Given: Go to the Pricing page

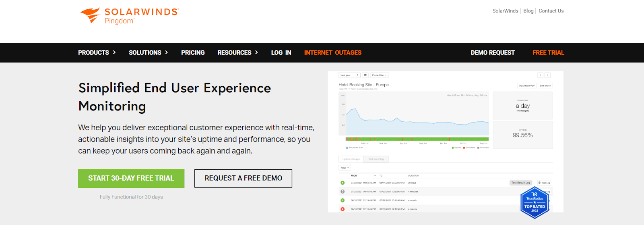Looking at the screenshot, I should (193, 53).
